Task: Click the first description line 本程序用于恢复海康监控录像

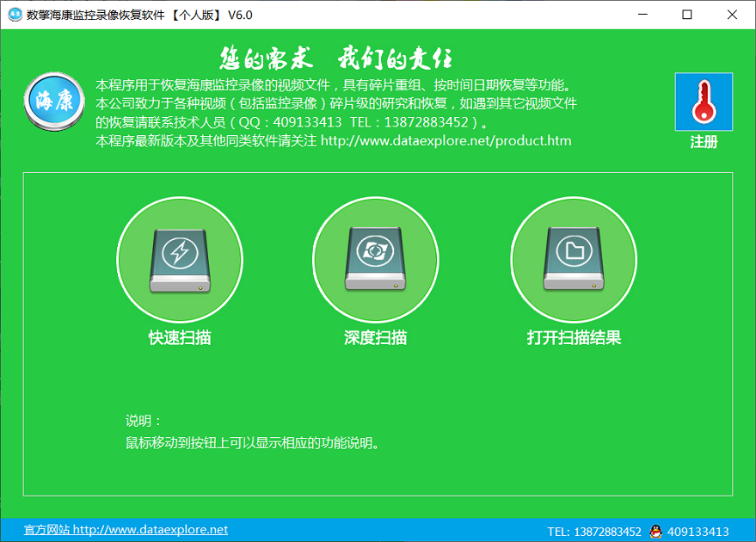Action: click(x=334, y=85)
